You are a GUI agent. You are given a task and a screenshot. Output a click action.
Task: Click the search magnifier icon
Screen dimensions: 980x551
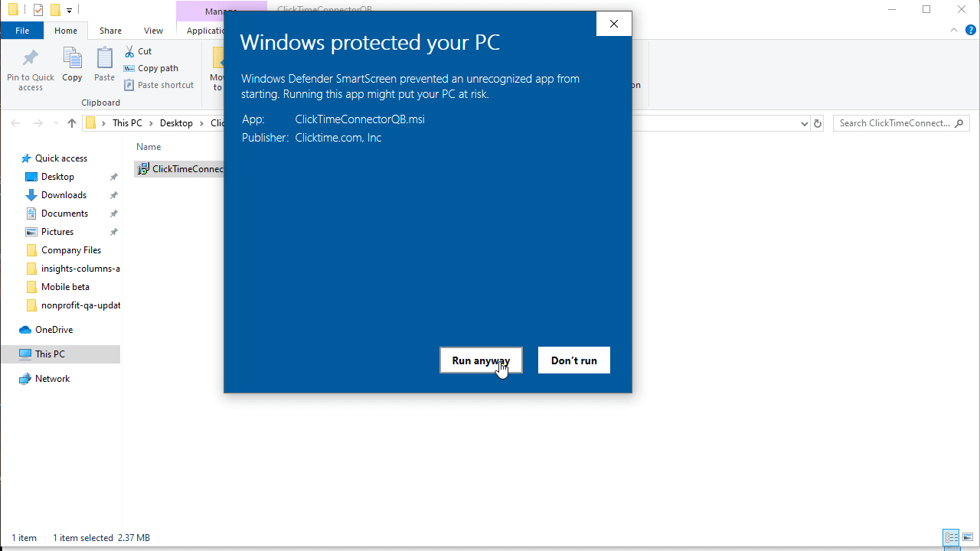pos(960,123)
